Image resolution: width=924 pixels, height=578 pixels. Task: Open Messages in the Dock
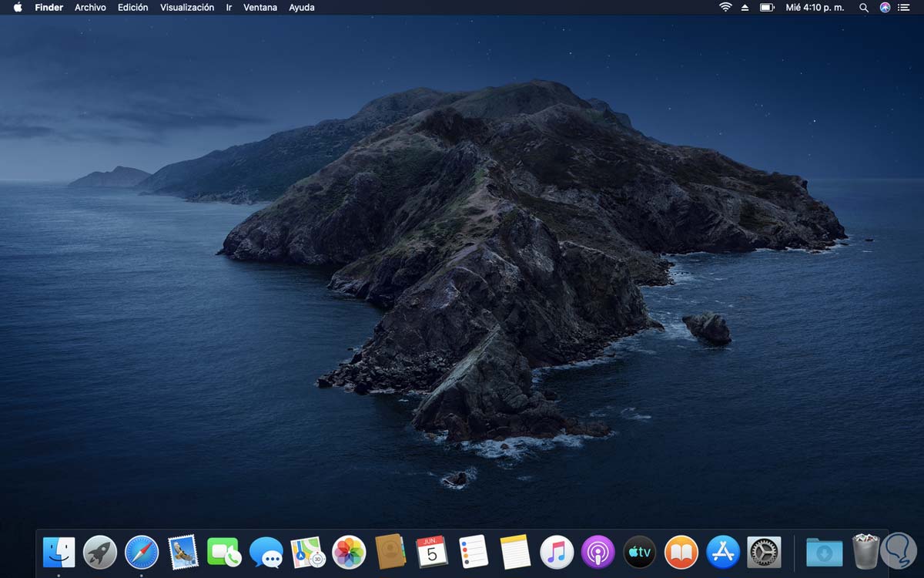point(266,553)
